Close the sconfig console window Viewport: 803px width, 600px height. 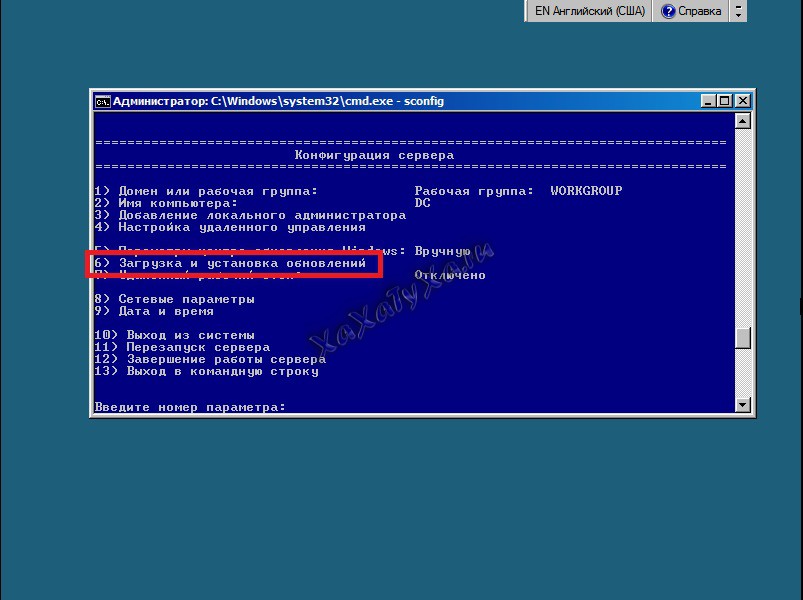point(743,101)
